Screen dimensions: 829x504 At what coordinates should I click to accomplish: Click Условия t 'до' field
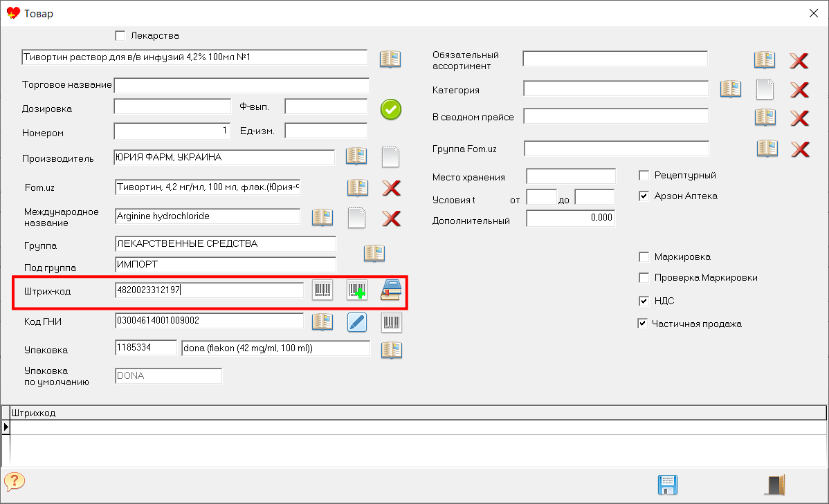point(595,197)
